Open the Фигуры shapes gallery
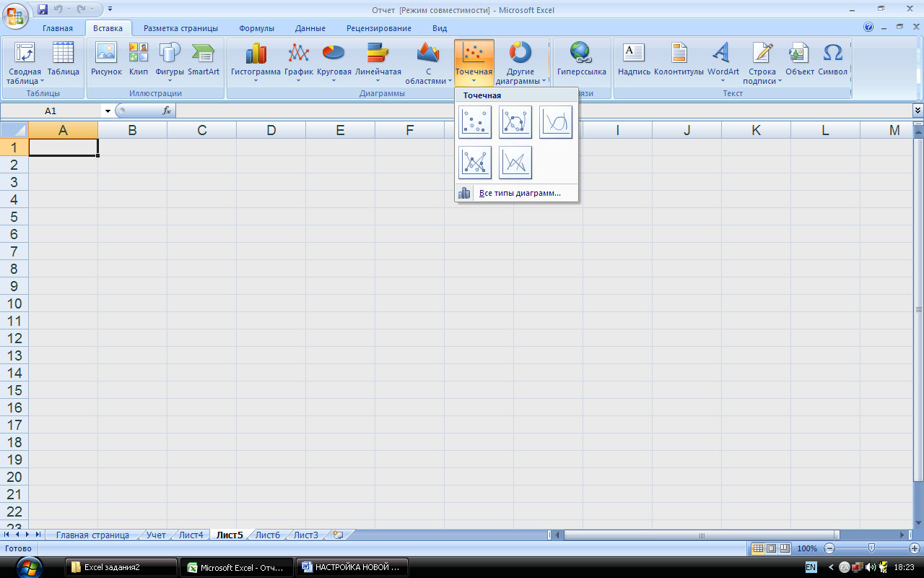 point(170,64)
